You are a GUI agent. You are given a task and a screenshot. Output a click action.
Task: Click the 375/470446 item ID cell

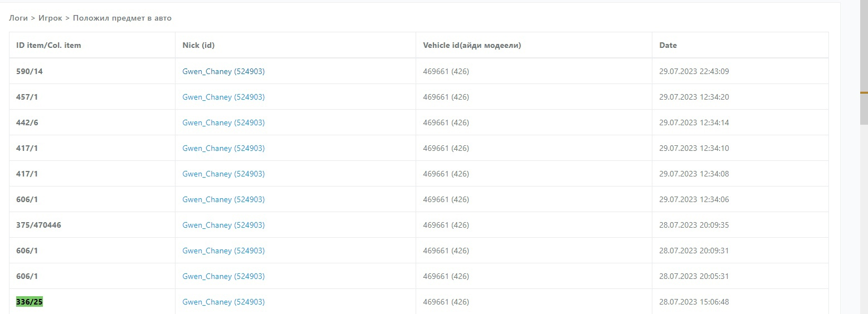point(38,225)
